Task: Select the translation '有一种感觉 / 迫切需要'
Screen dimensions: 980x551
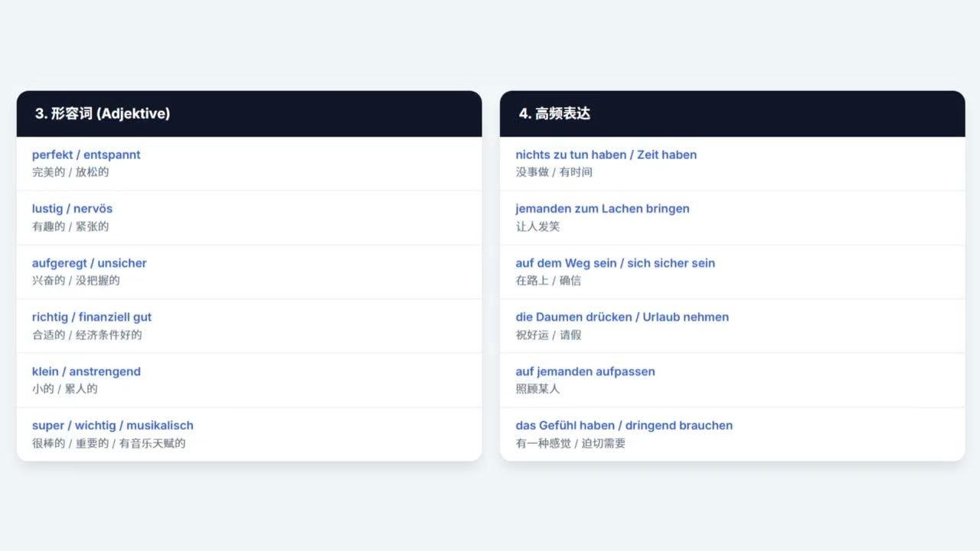Action: pos(570,443)
